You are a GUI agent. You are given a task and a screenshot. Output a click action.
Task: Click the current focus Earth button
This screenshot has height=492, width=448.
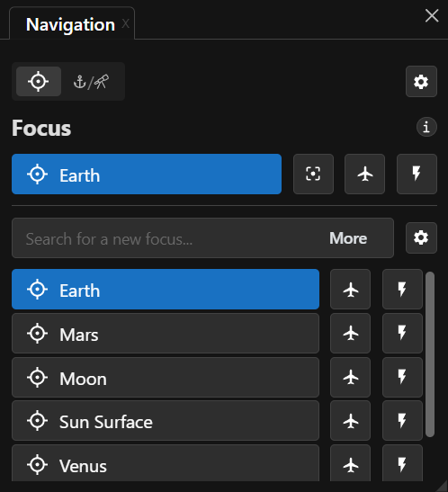[x=147, y=174]
